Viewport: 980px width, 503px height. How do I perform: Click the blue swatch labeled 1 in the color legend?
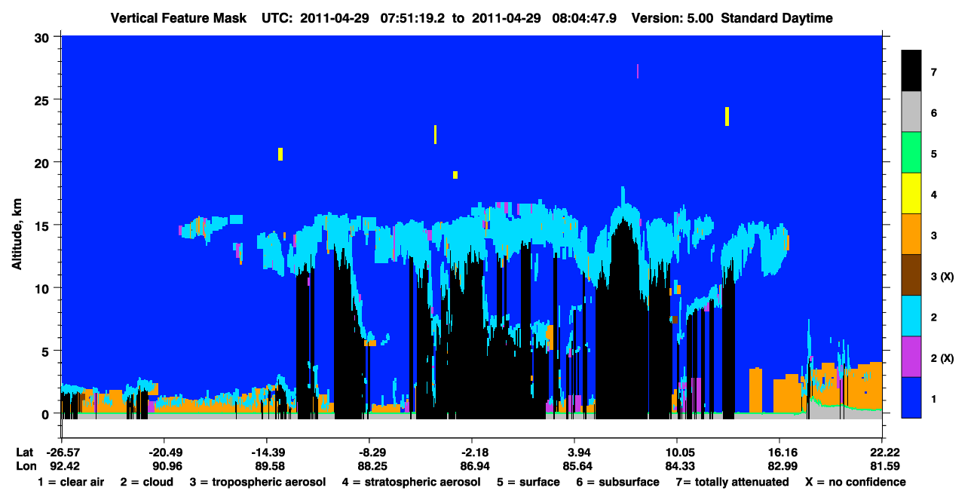(x=911, y=397)
